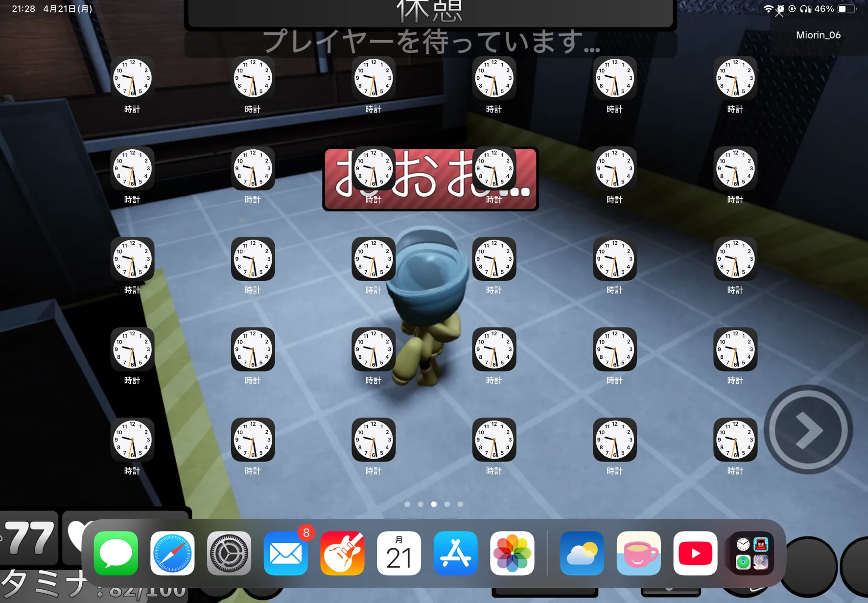The height and width of the screenshot is (603, 868).
Task: Open 時計 app in third row, first column
Action: [132, 259]
